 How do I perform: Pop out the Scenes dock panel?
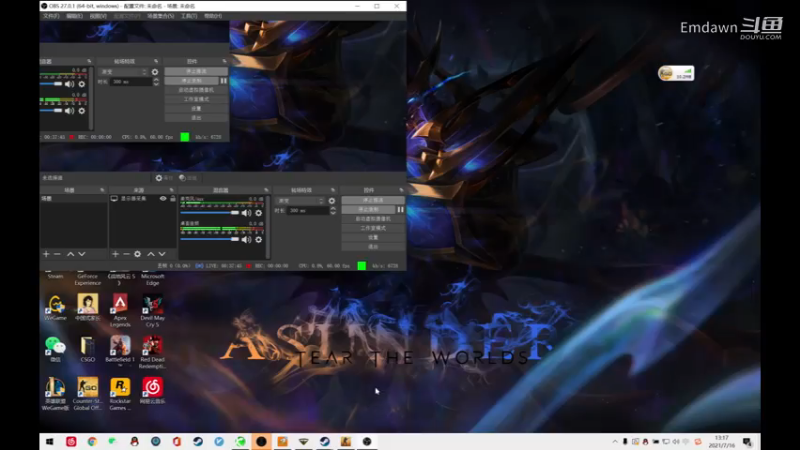tap(102, 190)
